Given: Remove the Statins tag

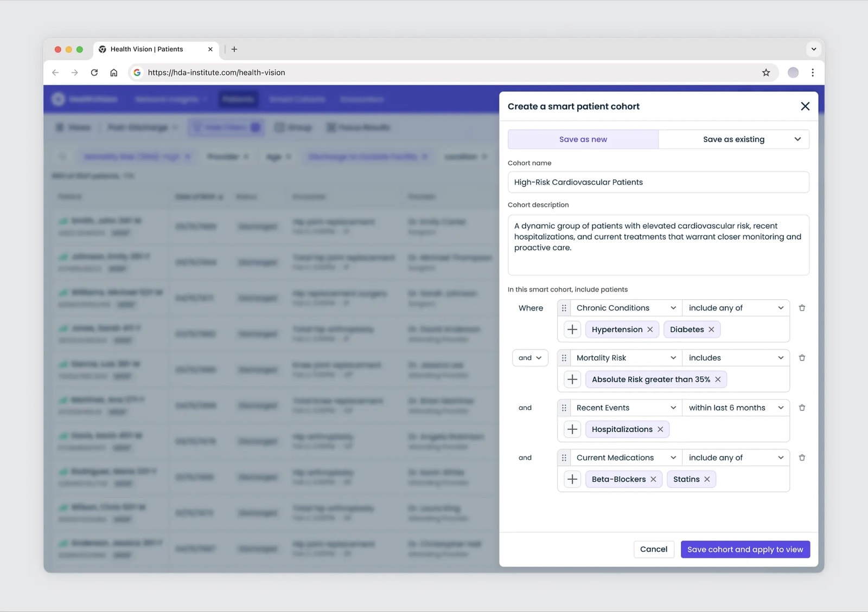Looking at the screenshot, I should click(x=707, y=479).
